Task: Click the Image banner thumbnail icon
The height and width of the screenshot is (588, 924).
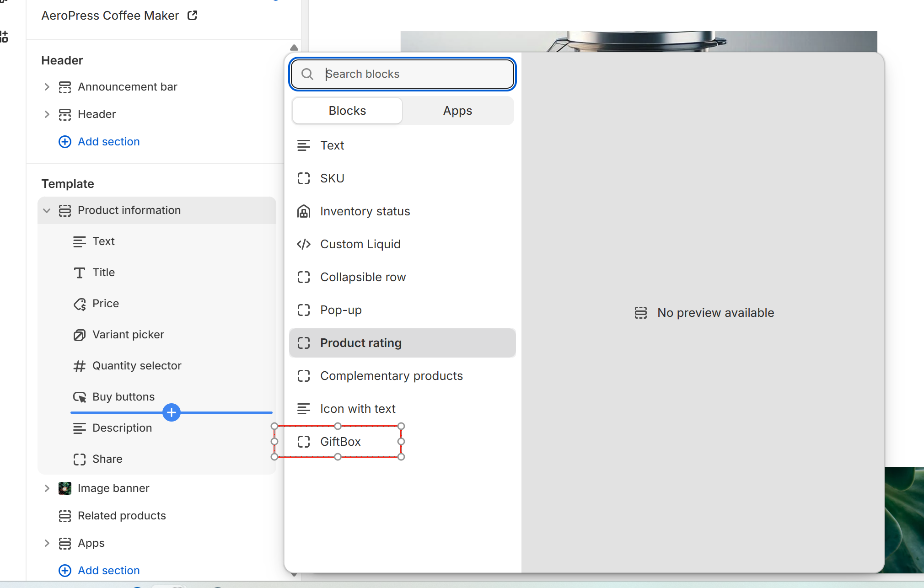Action: point(65,488)
